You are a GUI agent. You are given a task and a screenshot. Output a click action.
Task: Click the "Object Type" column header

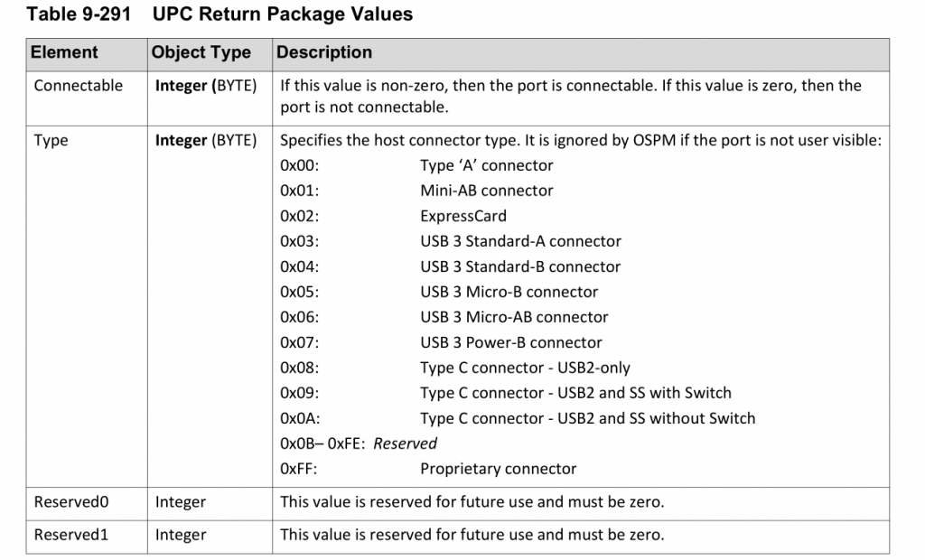pos(201,52)
